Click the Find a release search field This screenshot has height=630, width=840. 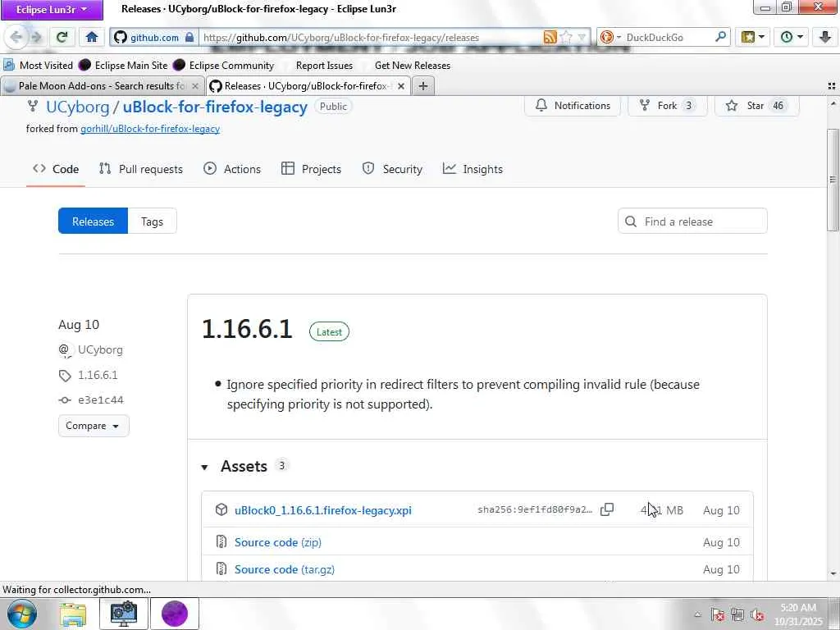pyautogui.click(x=692, y=221)
